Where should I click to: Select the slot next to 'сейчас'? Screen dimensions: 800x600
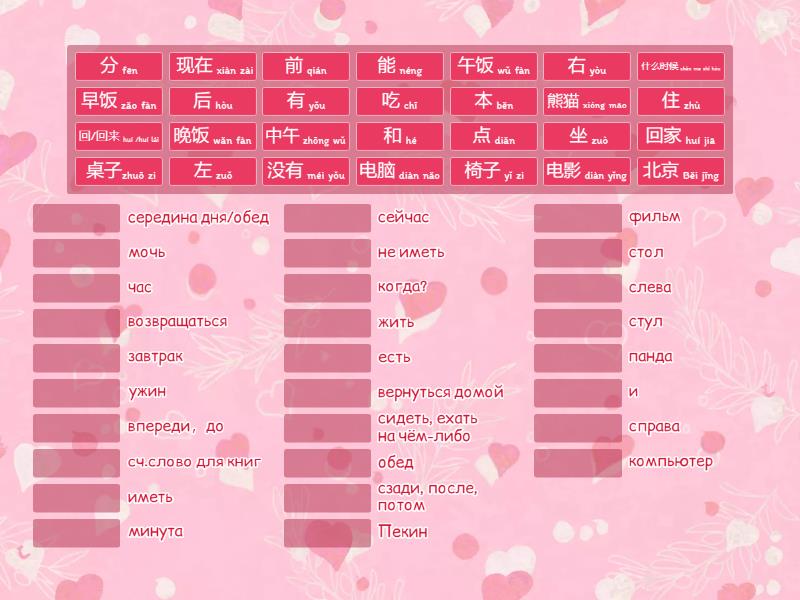click(327, 218)
